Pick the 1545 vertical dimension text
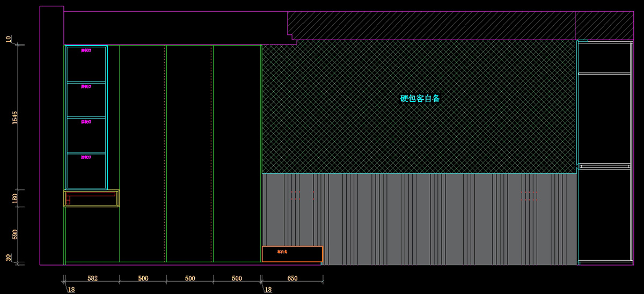The width and height of the screenshot is (644, 294). (15, 118)
